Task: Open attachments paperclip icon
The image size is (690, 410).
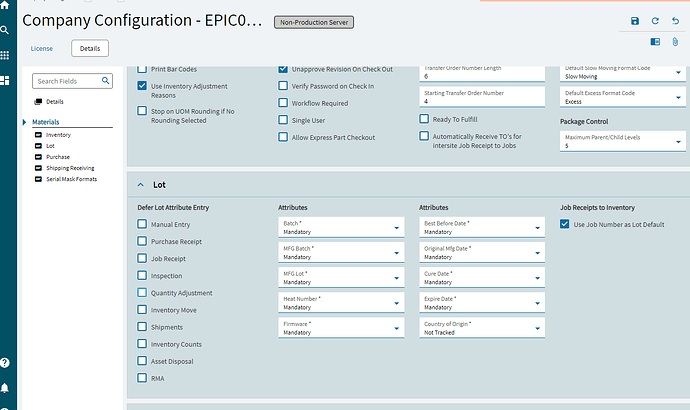Action: [675, 42]
